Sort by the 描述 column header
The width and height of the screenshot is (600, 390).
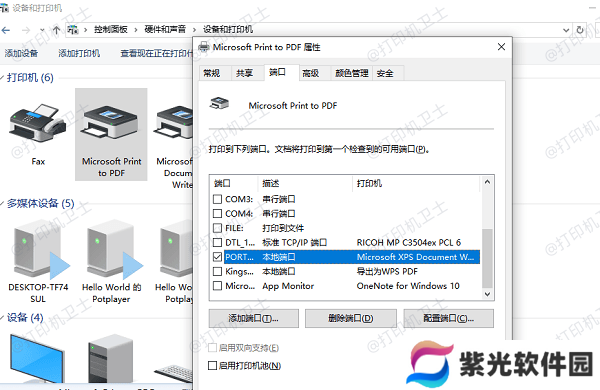[305, 183]
